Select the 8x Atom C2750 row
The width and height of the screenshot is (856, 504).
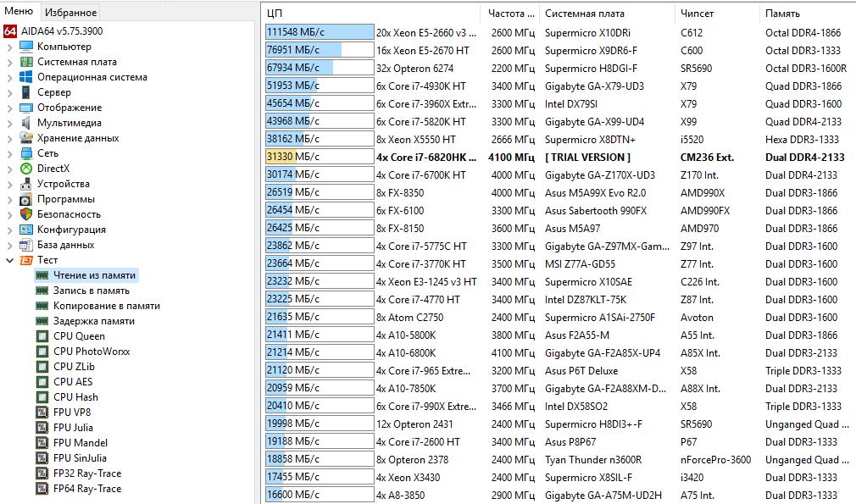(x=559, y=318)
